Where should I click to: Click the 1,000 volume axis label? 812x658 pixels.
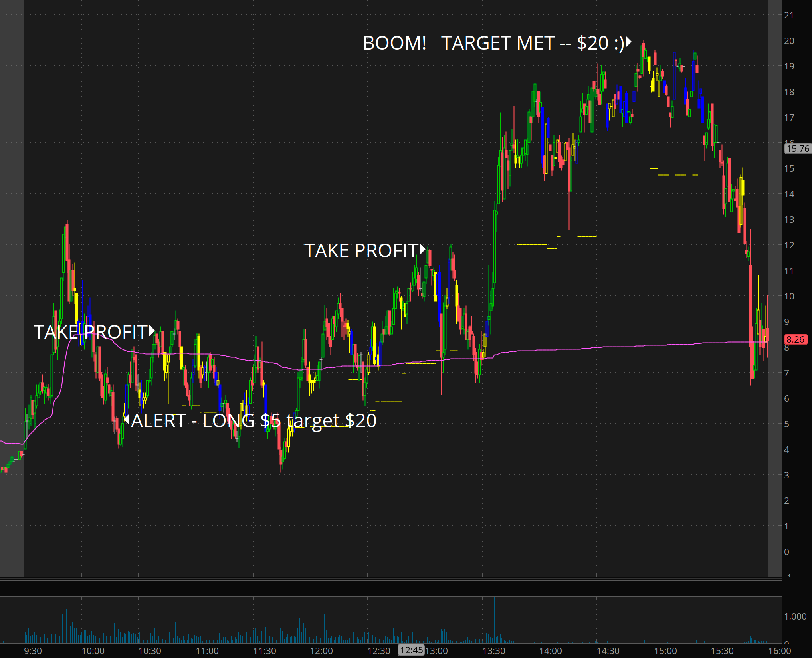point(795,616)
